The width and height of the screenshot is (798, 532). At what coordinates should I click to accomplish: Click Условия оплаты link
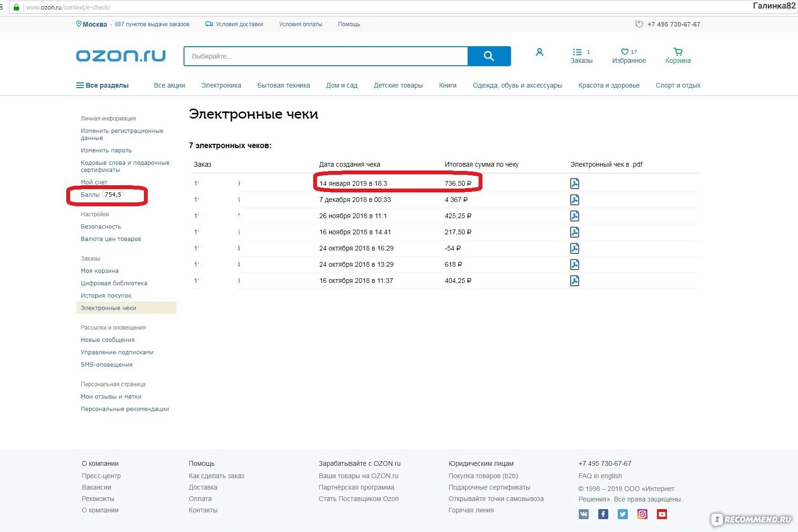(301, 24)
